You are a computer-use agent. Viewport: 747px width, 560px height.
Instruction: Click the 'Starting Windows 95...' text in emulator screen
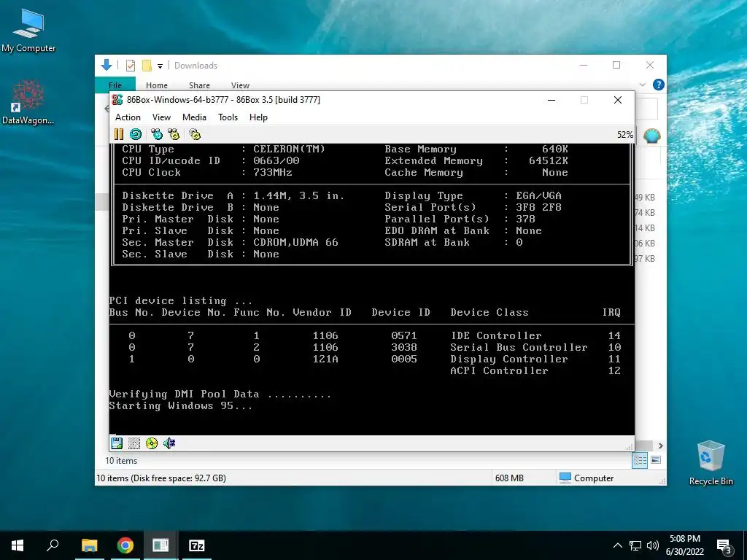pos(181,405)
